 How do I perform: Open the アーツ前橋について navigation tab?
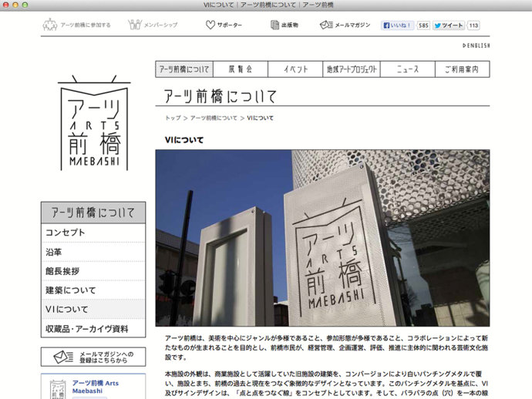[x=184, y=69]
